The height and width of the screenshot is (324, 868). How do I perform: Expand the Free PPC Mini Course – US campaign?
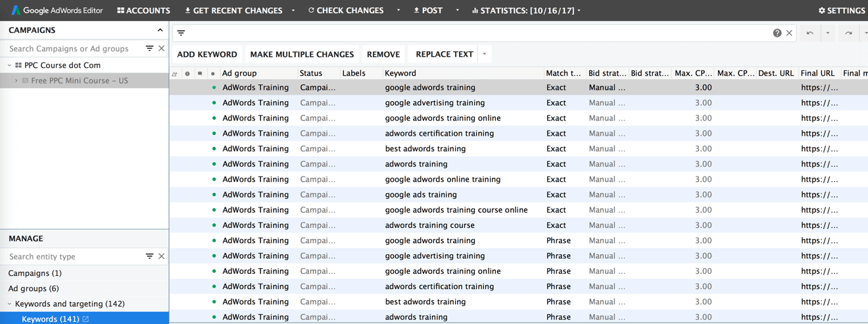[16, 80]
